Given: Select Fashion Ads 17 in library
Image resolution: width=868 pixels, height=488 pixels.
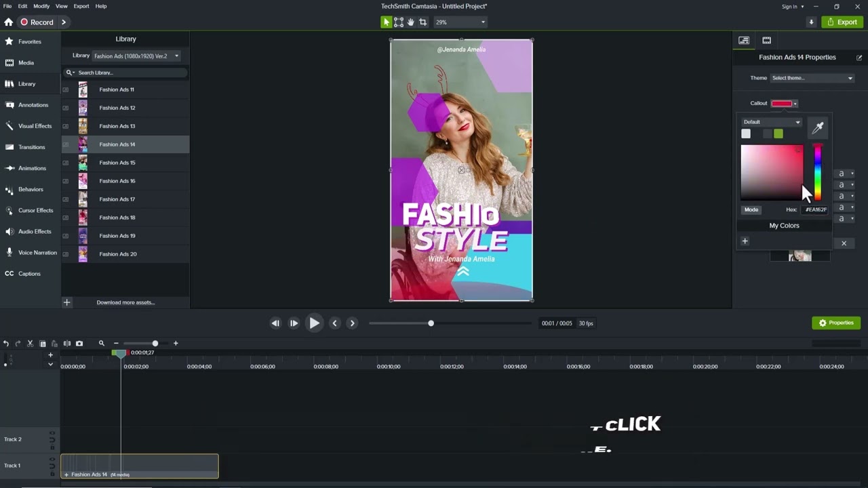Looking at the screenshot, I should tap(125, 199).
